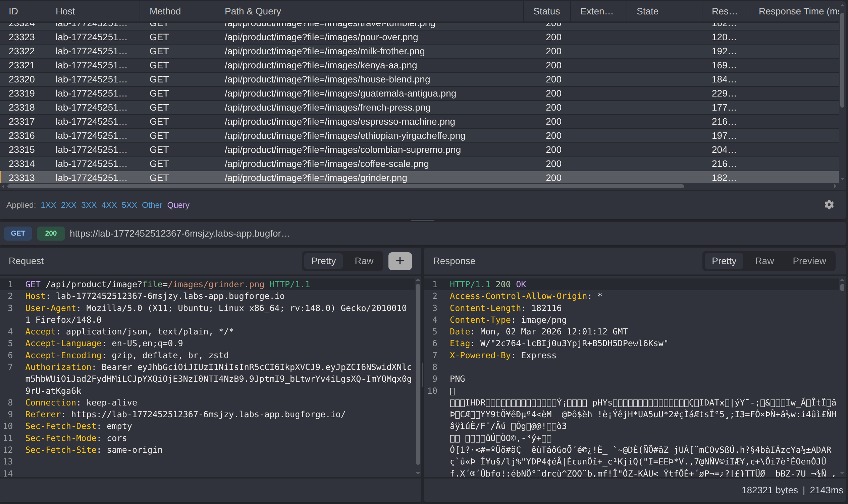Click the table horizontal scrollbar thumb
The height and width of the screenshot is (504, 848).
coord(345,186)
